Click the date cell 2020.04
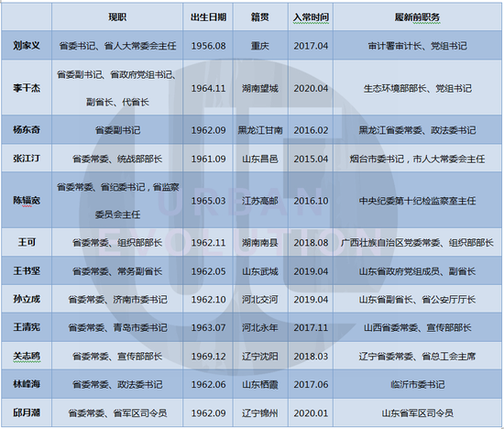The height and width of the screenshot is (429, 504). pyautogui.click(x=311, y=88)
